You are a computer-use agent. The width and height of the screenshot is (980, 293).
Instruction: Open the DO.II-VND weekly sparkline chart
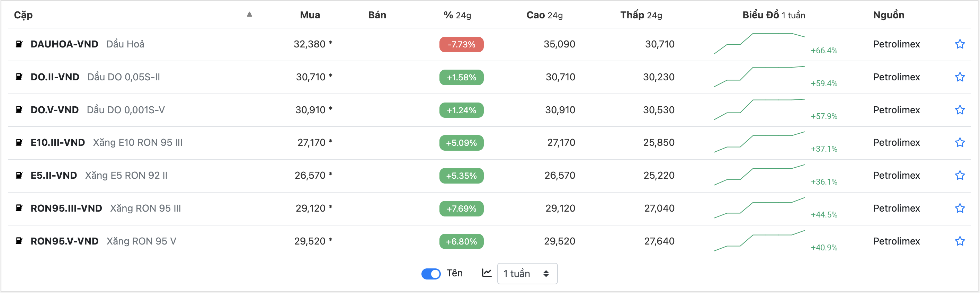pyautogui.click(x=759, y=77)
